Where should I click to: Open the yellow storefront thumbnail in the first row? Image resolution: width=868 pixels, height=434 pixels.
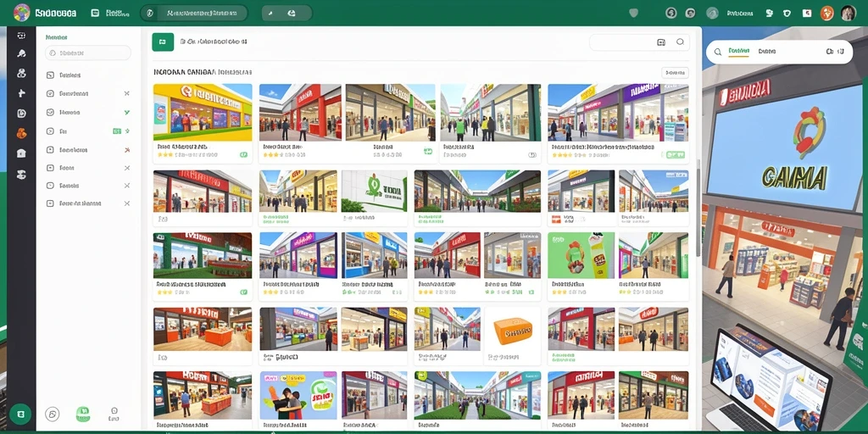203,113
